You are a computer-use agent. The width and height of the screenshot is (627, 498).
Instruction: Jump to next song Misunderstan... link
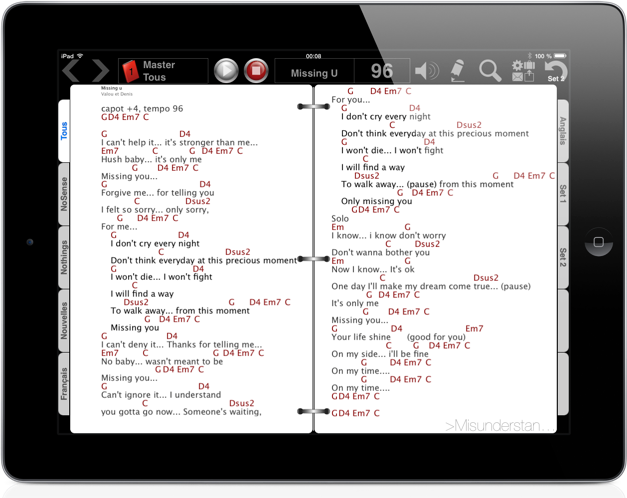(x=500, y=426)
